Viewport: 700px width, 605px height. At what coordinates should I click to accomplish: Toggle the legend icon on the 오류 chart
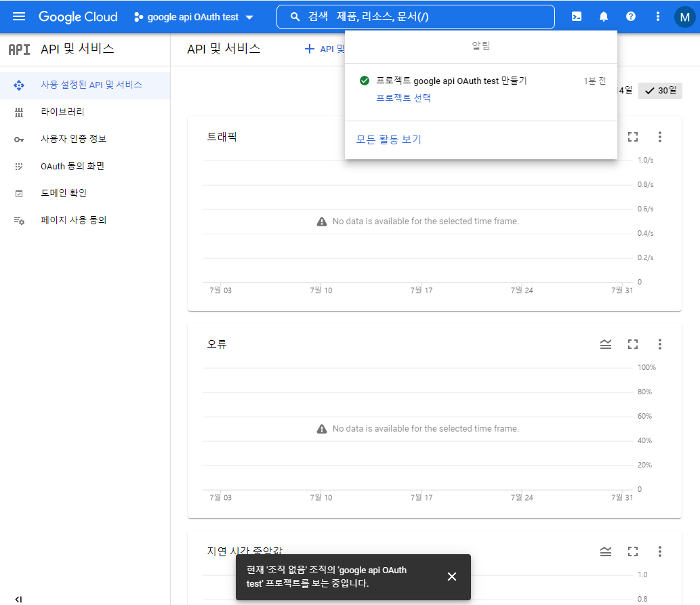[x=606, y=344]
